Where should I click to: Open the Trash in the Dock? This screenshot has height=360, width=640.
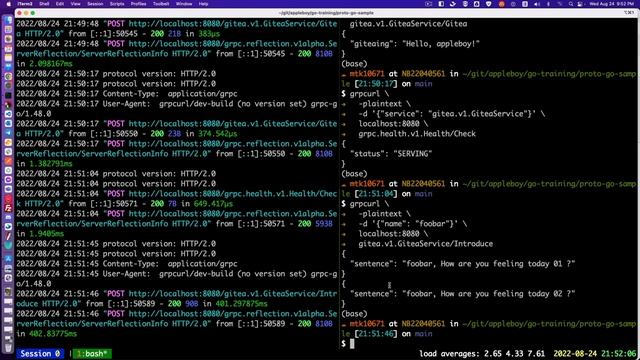(x=8, y=348)
